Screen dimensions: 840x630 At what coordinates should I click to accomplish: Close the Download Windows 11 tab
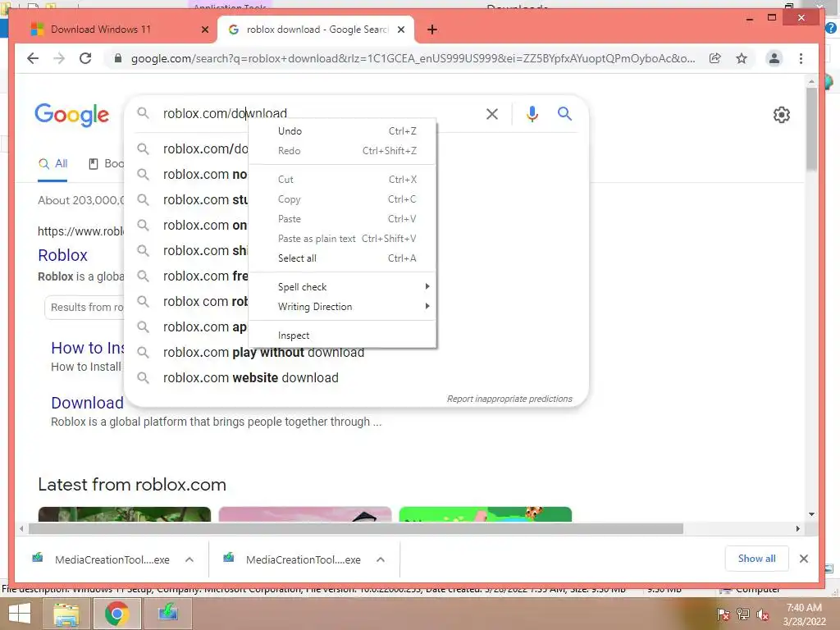tap(204, 30)
